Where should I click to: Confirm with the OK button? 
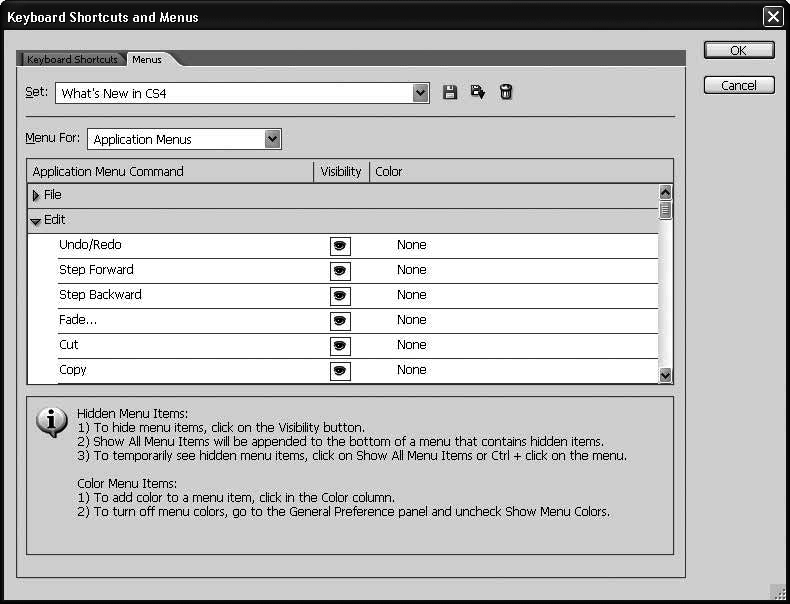pyautogui.click(x=739, y=50)
